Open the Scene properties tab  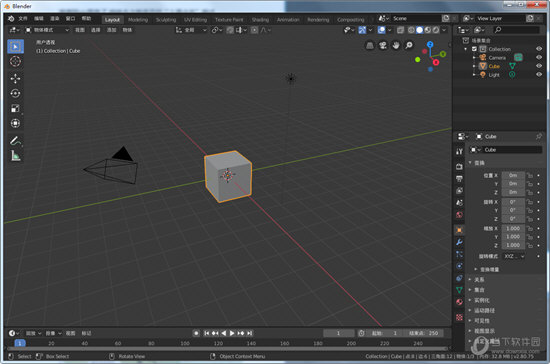click(x=459, y=203)
